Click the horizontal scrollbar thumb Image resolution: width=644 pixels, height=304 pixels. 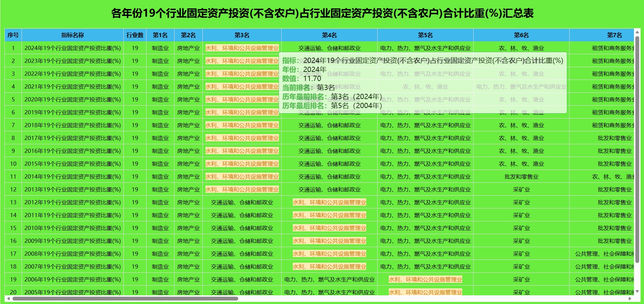[125, 298]
